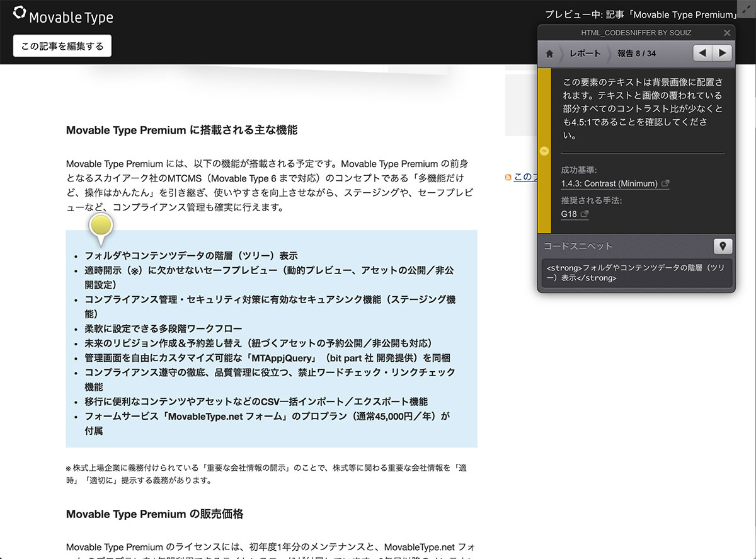Close the HTML_CodeSniffer panel
This screenshot has width=756, height=559.
727,33
